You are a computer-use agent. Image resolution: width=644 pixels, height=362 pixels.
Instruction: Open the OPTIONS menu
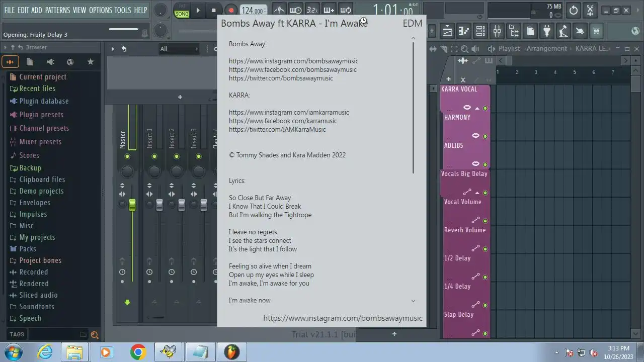pyautogui.click(x=100, y=10)
